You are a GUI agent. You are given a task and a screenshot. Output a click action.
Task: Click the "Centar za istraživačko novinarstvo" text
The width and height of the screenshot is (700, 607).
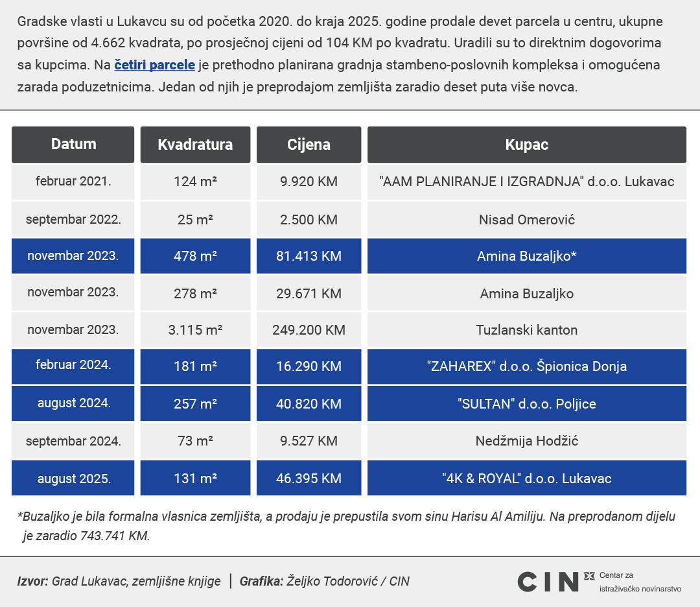(640, 582)
